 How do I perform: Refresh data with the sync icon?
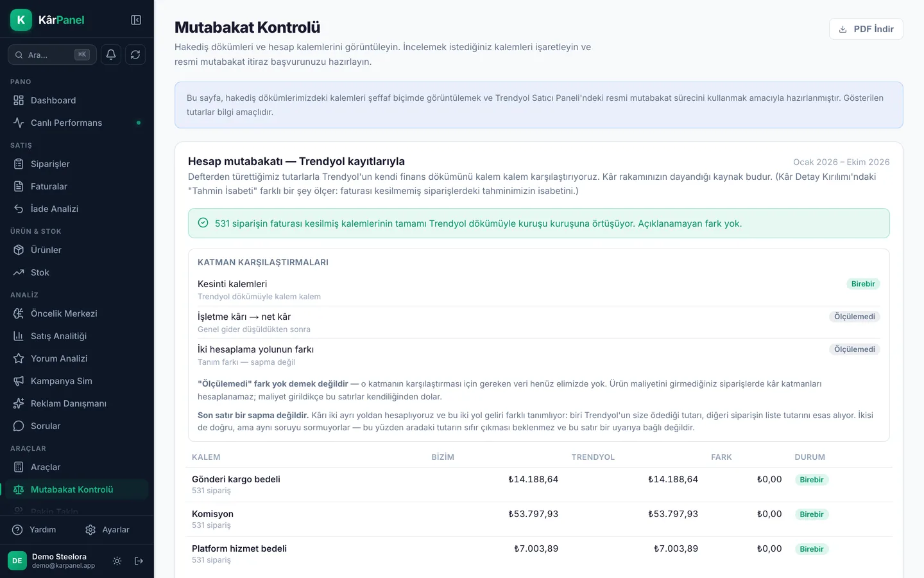coord(135,55)
